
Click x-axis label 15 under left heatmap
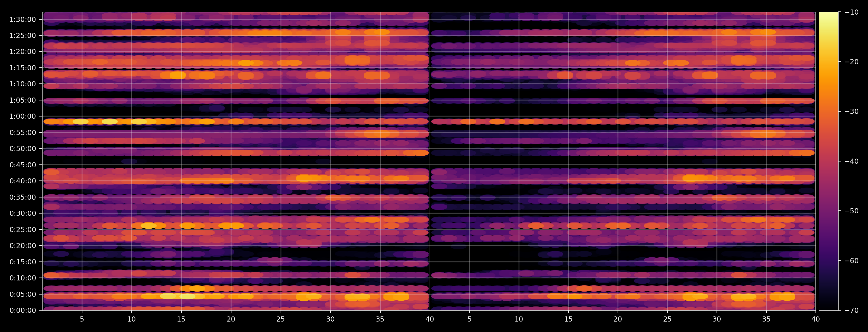pos(181,319)
